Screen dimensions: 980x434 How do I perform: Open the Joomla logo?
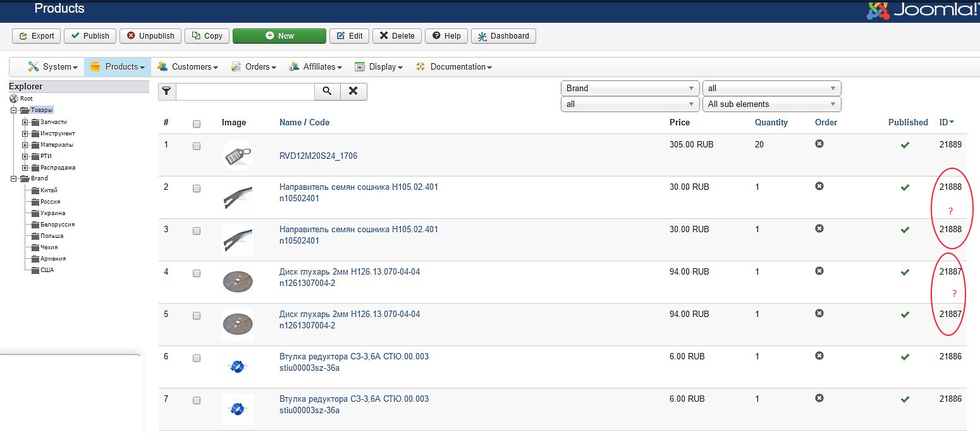[x=924, y=10]
